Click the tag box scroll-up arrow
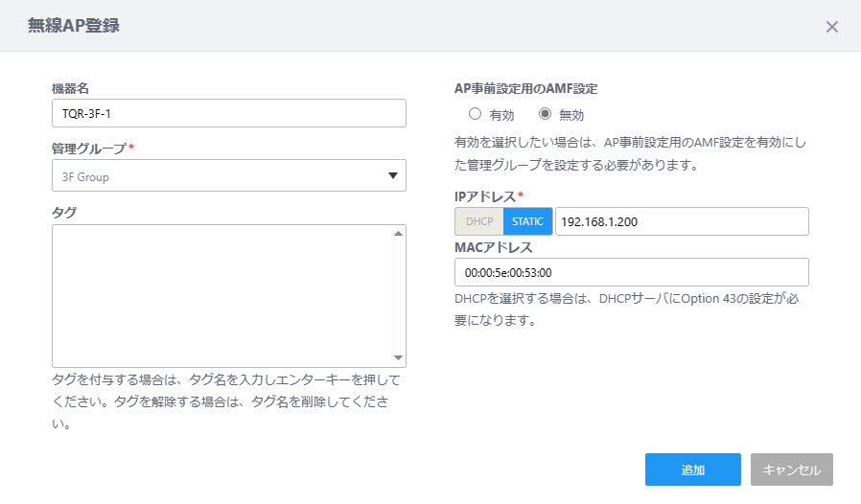The height and width of the screenshot is (504, 861). tap(399, 234)
